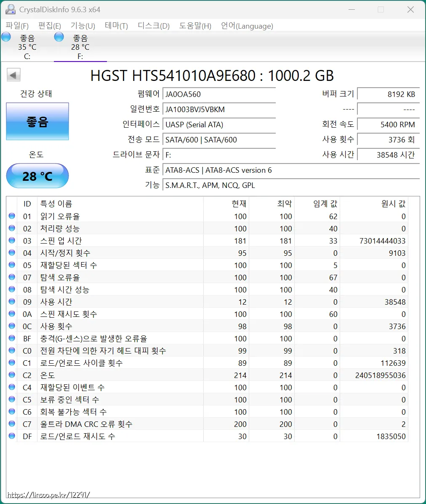
Task: Click the status orb for attribute 04 시작/정지 횟수
Action: (12, 253)
